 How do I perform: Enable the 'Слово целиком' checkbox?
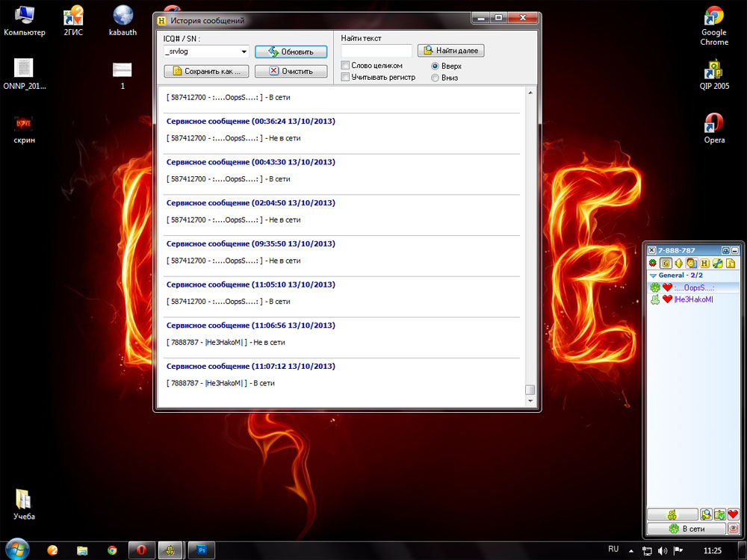pyautogui.click(x=345, y=66)
